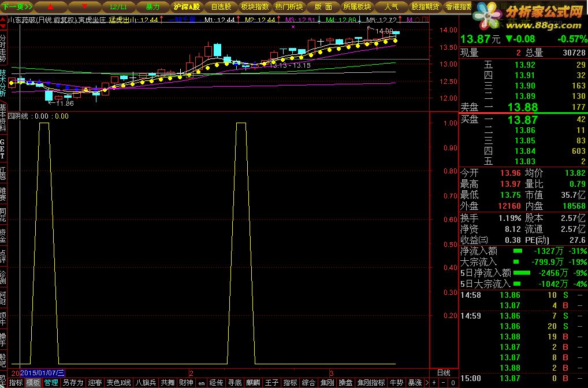Select 点评 side tab
Screen dimensions: 588x388
[3, 256]
